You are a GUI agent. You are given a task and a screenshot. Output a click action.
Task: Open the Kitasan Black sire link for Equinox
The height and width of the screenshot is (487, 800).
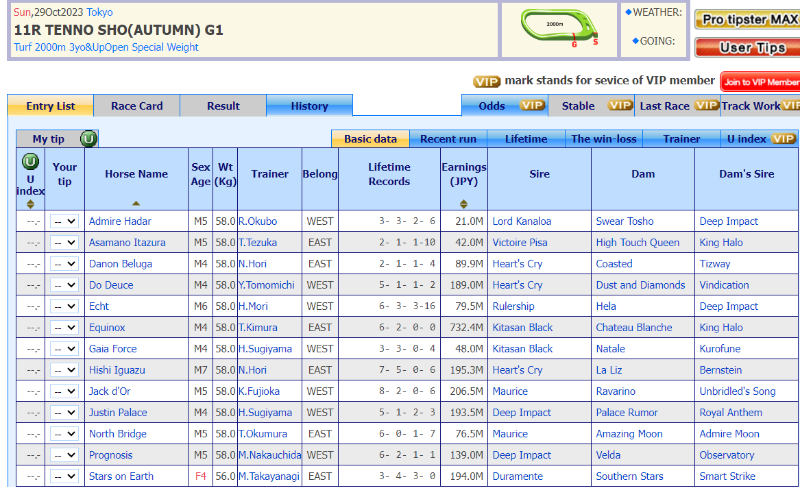click(x=522, y=328)
